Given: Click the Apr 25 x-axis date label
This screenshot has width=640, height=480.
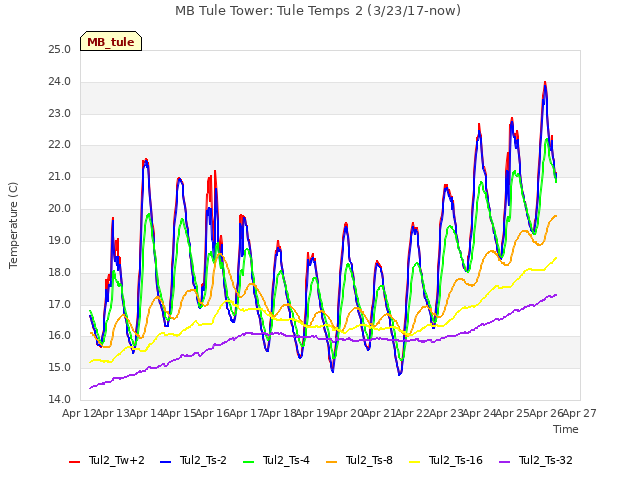Looking at the screenshot, I should point(513,413).
